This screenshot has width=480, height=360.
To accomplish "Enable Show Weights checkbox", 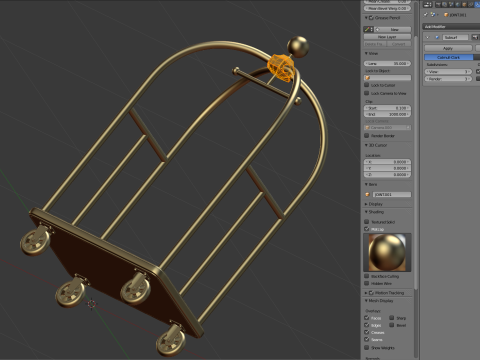I will pos(367,347).
